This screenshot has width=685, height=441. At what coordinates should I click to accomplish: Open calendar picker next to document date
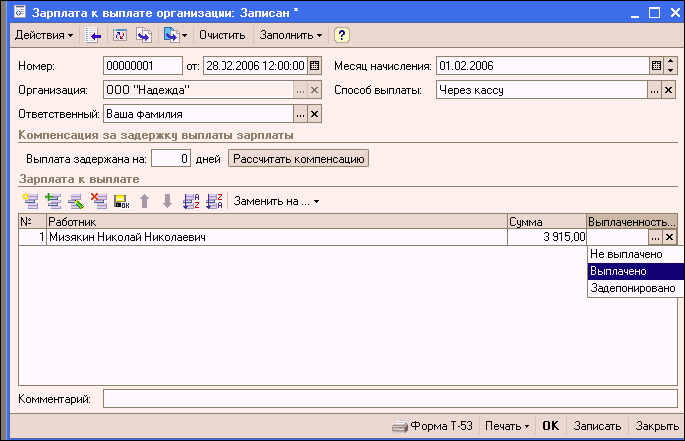pos(315,67)
